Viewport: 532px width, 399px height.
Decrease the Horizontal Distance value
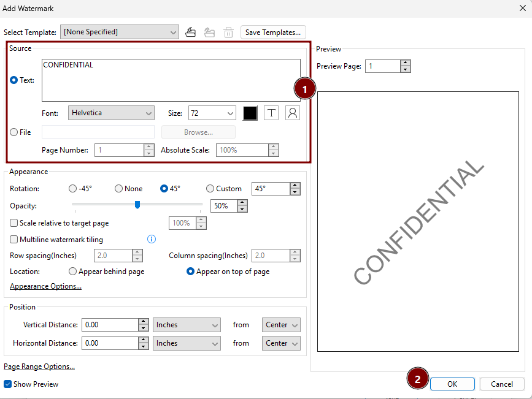tap(144, 346)
